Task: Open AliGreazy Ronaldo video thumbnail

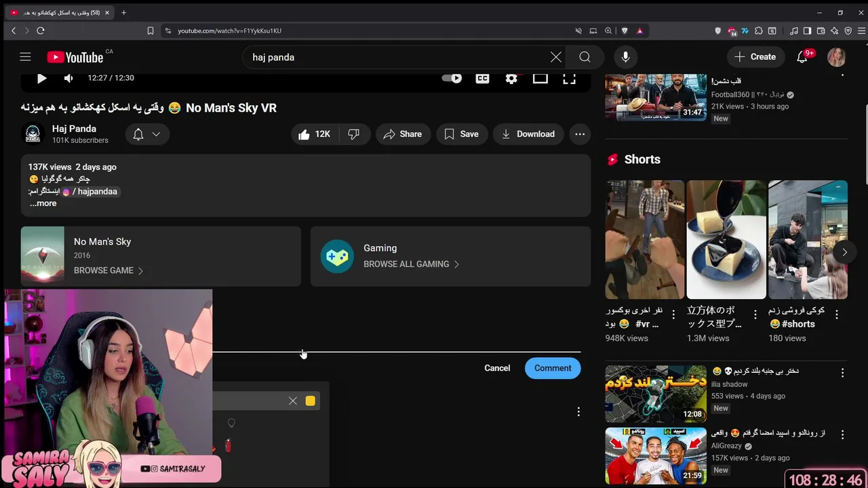Action: click(656, 455)
